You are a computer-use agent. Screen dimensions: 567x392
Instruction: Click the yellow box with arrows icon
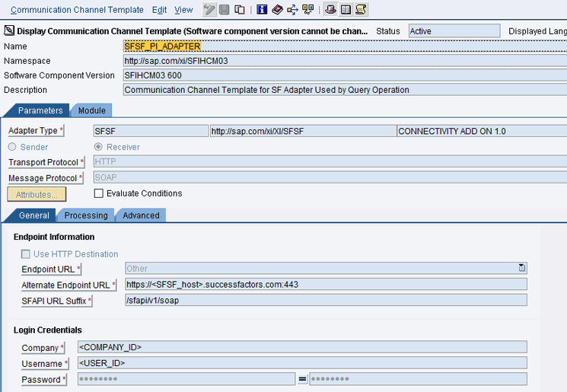292,10
